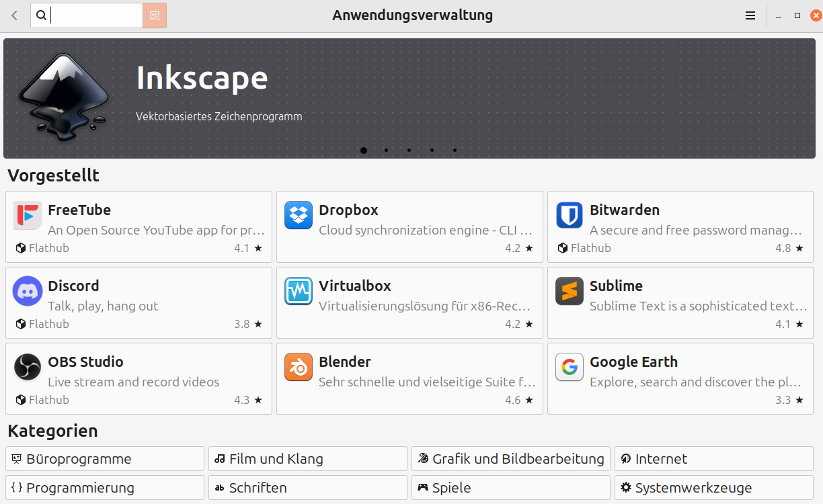Screen dimensions: 823x504
Task: Click the Internet category icon
Action: pyautogui.click(x=626, y=459)
